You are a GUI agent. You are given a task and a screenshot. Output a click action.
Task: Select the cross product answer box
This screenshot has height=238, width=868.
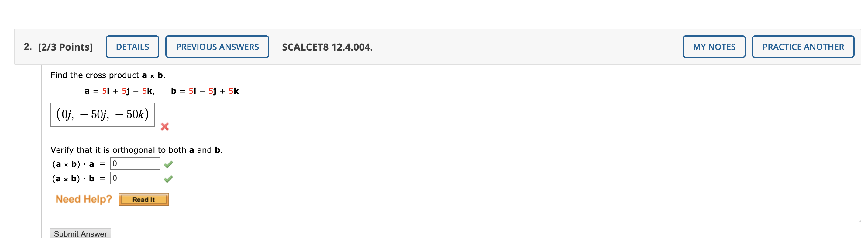(x=102, y=114)
